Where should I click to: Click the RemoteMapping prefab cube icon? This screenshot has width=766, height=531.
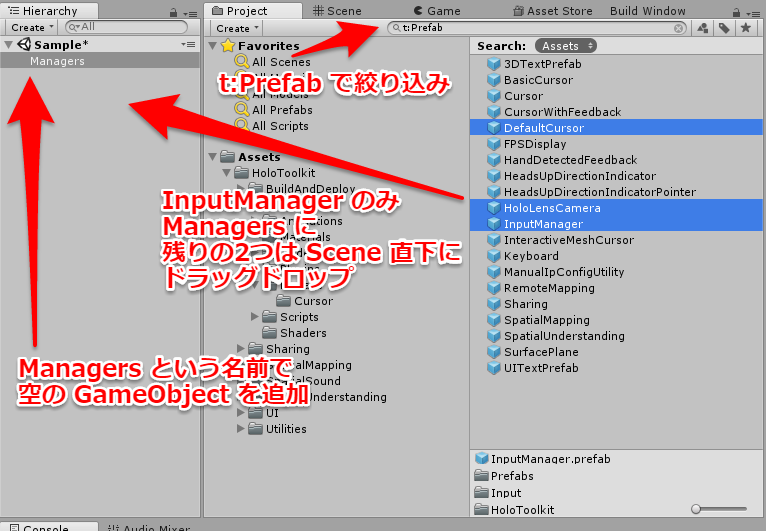tap(494, 288)
